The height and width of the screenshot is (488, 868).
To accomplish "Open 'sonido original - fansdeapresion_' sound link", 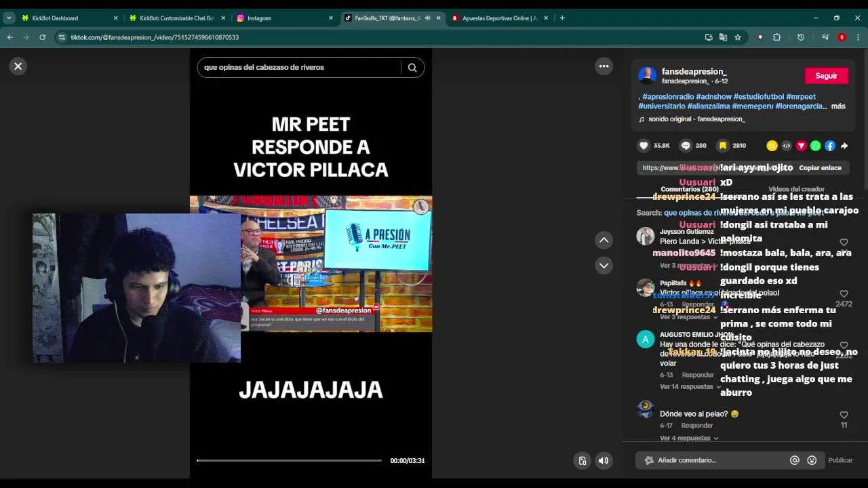I will (x=696, y=119).
